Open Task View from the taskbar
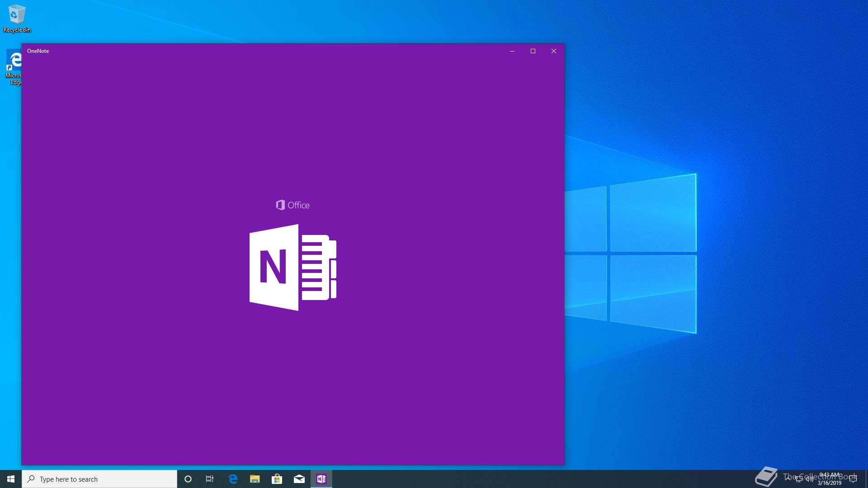868x488 pixels. click(x=210, y=479)
